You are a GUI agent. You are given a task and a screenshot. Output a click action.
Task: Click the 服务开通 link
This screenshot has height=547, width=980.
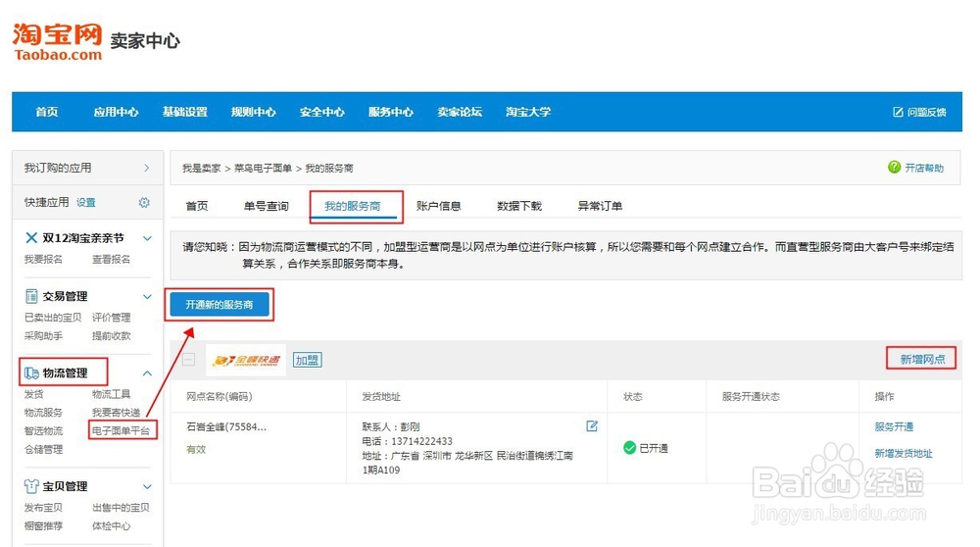click(x=894, y=426)
